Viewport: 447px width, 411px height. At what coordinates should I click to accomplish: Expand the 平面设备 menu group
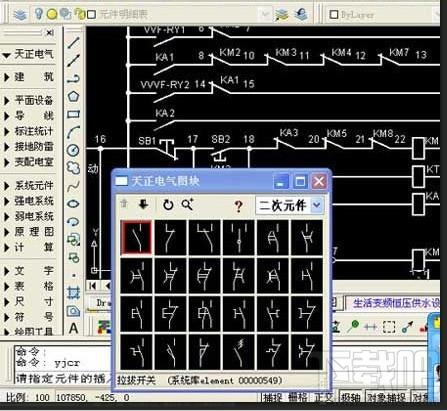(29, 100)
